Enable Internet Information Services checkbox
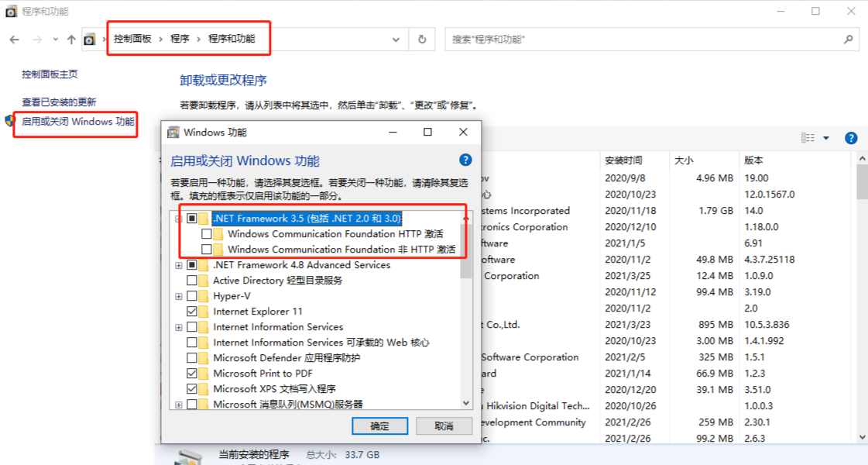868x465 pixels. [x=191, y=327]
